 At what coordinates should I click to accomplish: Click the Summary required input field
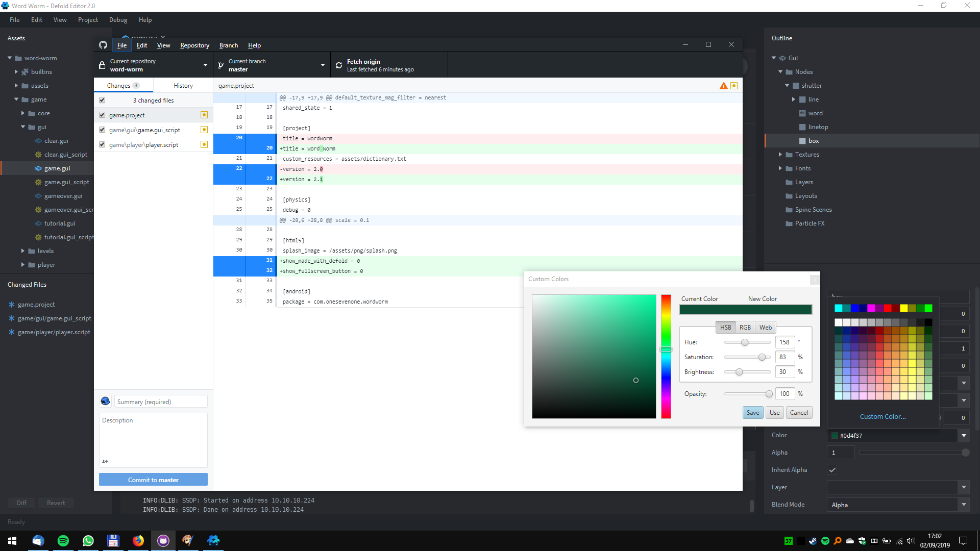tap(160, 402)
